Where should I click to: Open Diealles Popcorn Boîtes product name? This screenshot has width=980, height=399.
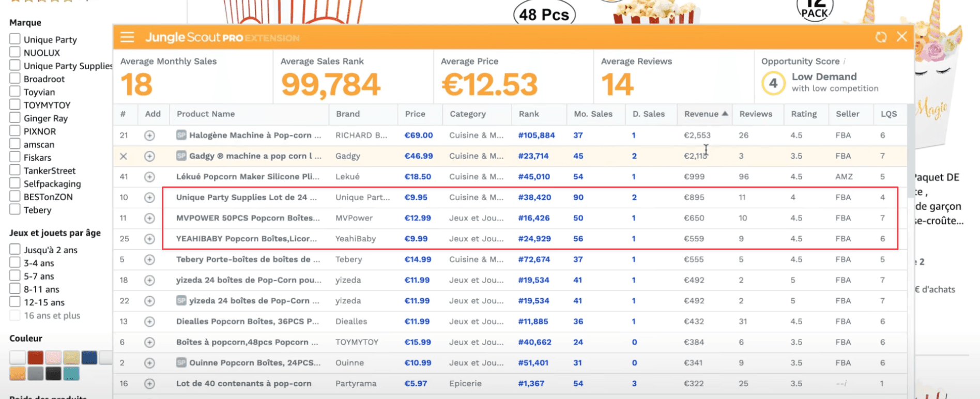click(x=248, y=321)
